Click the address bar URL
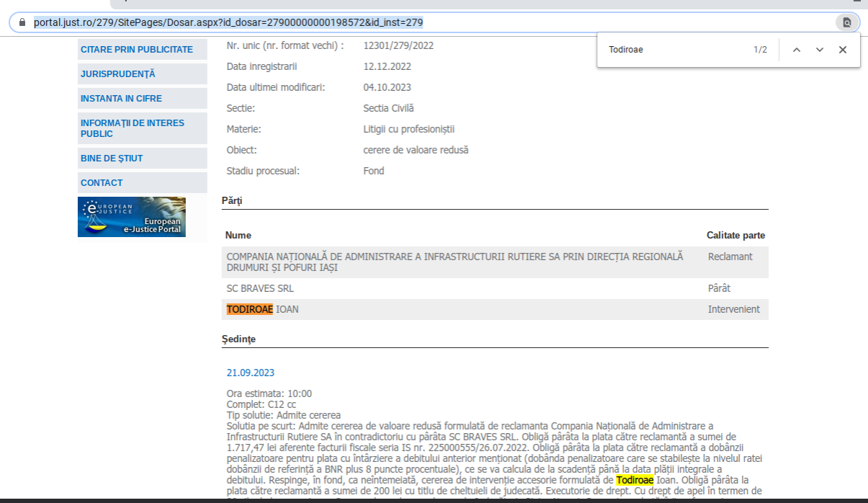 228,22
